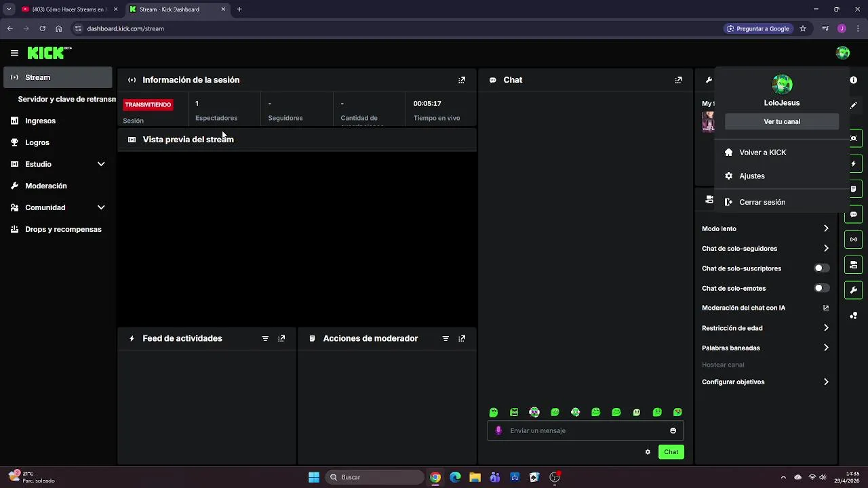868x488 pixels.
Task: Click the Enviar un mensaje input field
Action: [x=585, y=430]
